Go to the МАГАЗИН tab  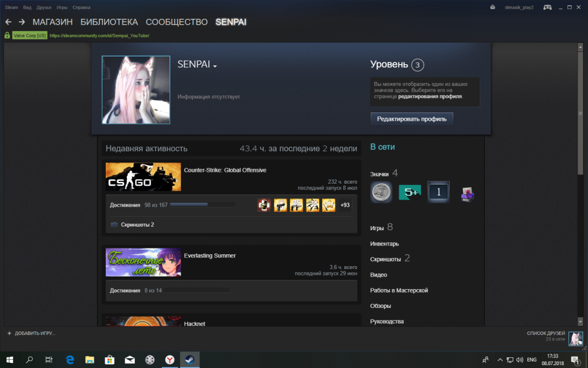tap(52, 22)
